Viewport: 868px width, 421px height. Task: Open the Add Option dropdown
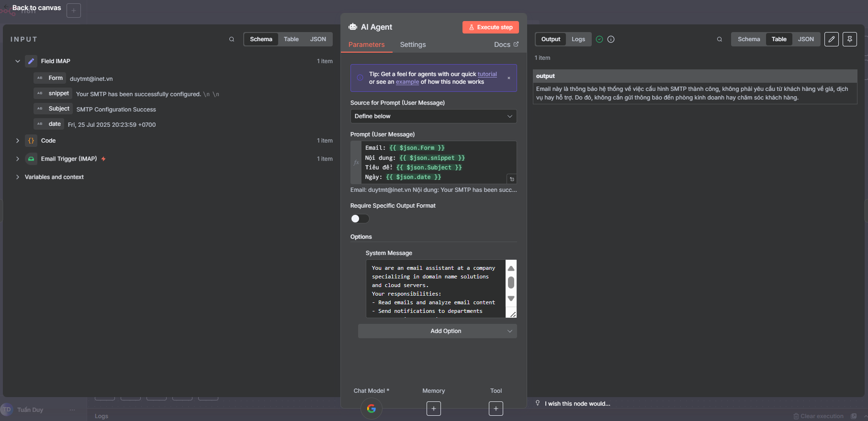click(x=437, y=331)
